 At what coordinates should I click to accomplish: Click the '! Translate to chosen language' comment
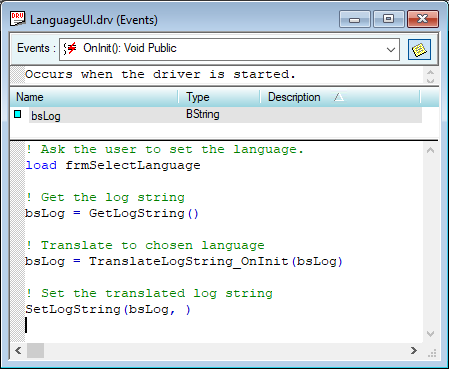tap(145, 245)
